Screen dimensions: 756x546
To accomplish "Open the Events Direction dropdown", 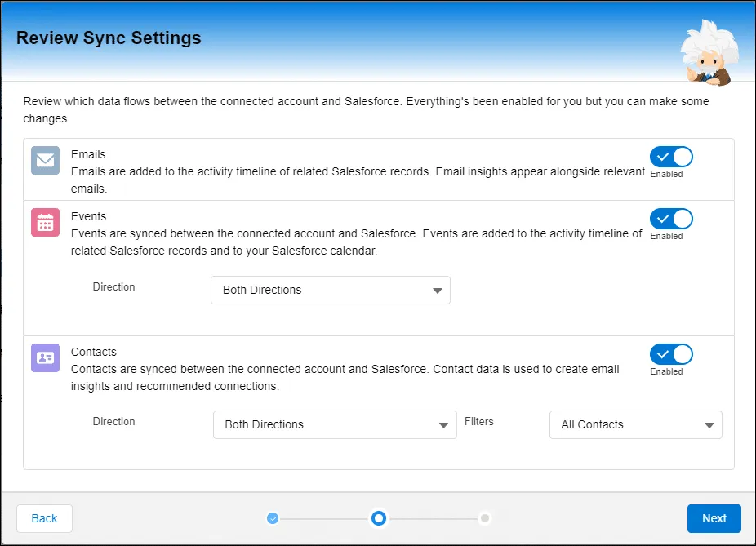I will click(330, 290).
